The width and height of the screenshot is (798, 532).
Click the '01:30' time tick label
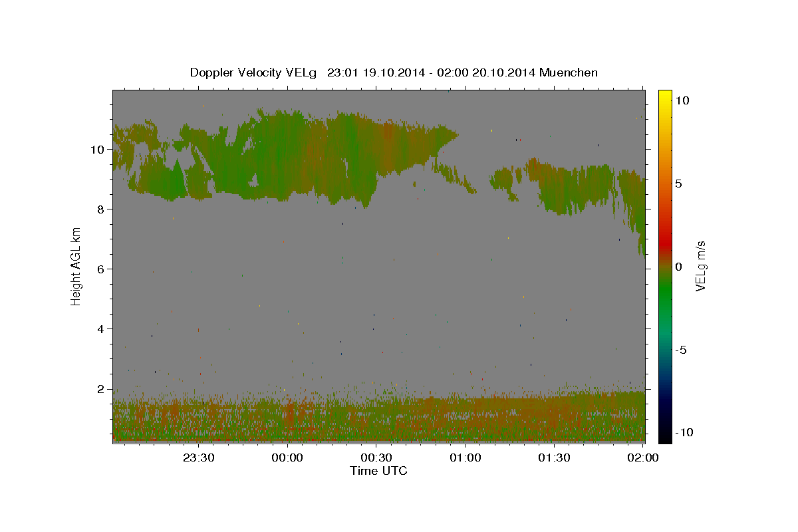(553, 458)
